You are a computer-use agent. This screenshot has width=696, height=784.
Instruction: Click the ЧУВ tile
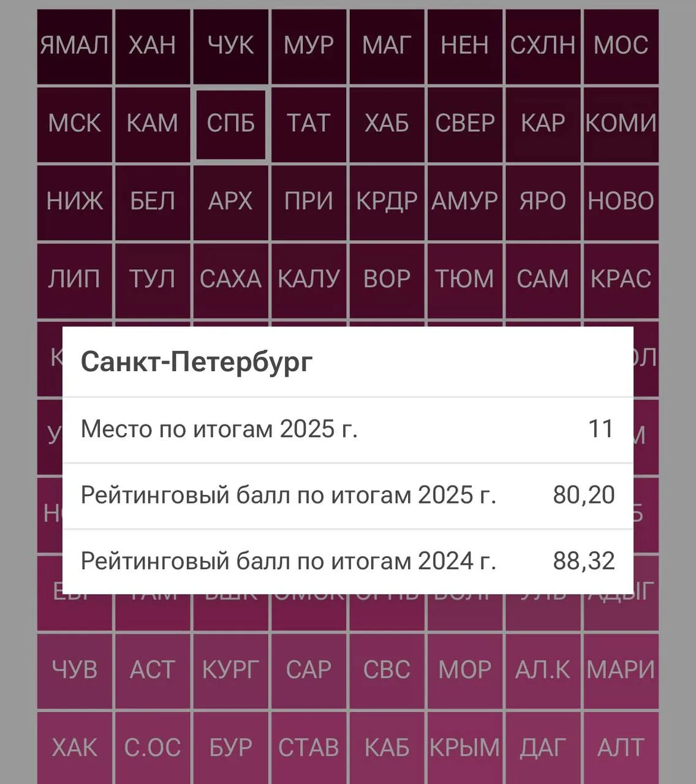[x=75, y=671]
